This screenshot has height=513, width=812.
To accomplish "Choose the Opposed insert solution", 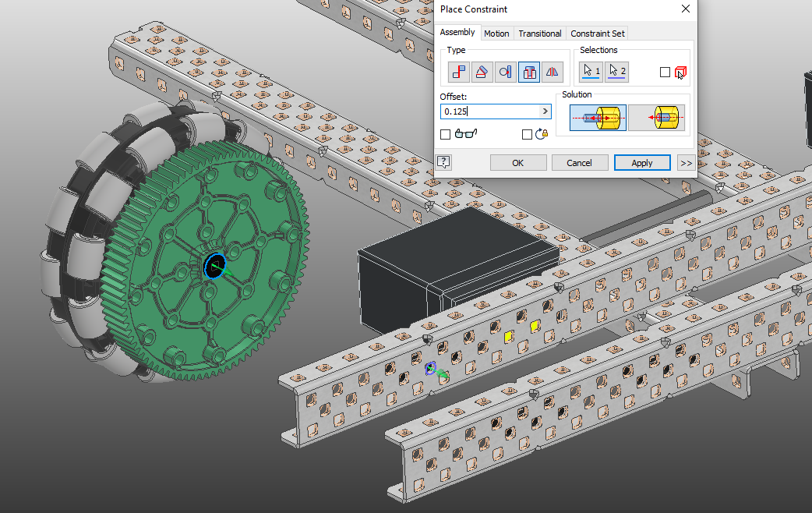I will [598, 118].
